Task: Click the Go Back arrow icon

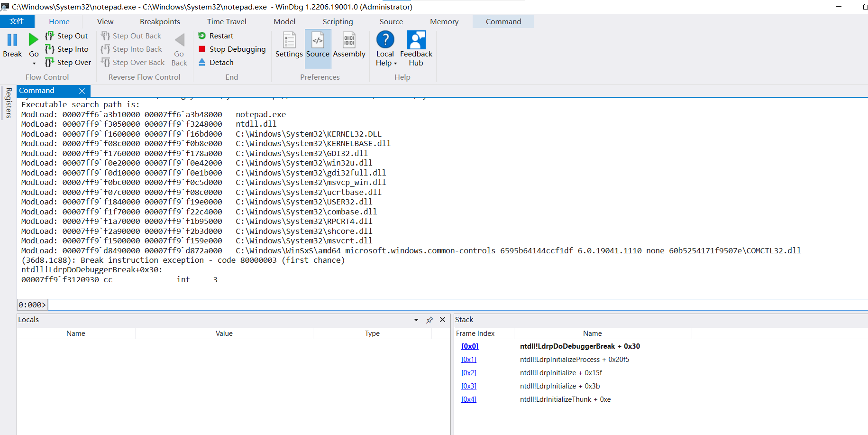Action: click(180, 40)
